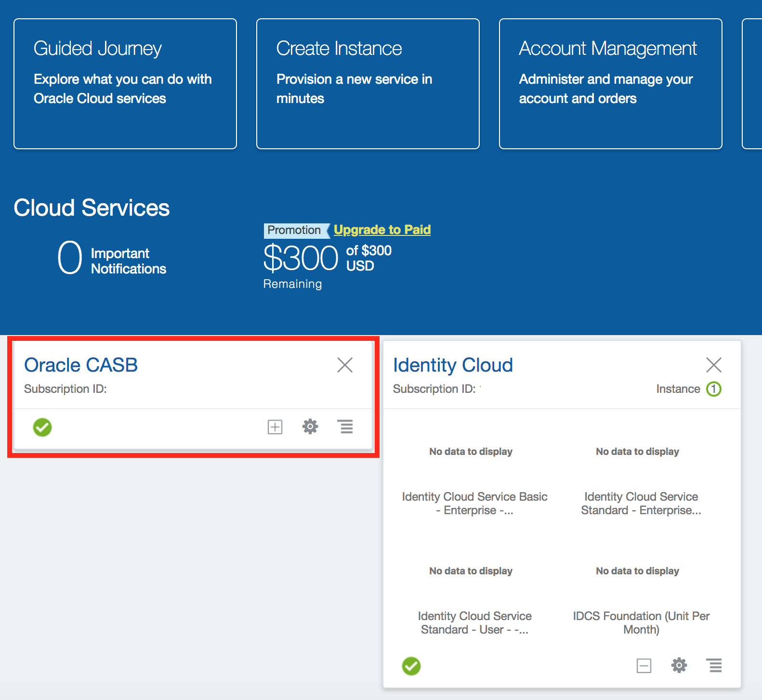The width and height of the screenshot is (762, 700).
Task: Open the Create Instance card
Action: point(368,84)
